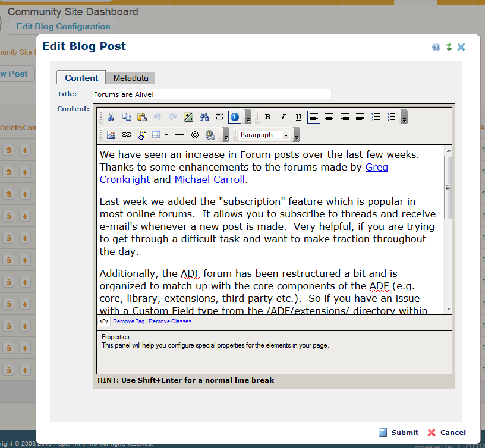Click the editor vertical scrollbar thumb
This screenshot has height=448, width=485.
pos(448,187)
